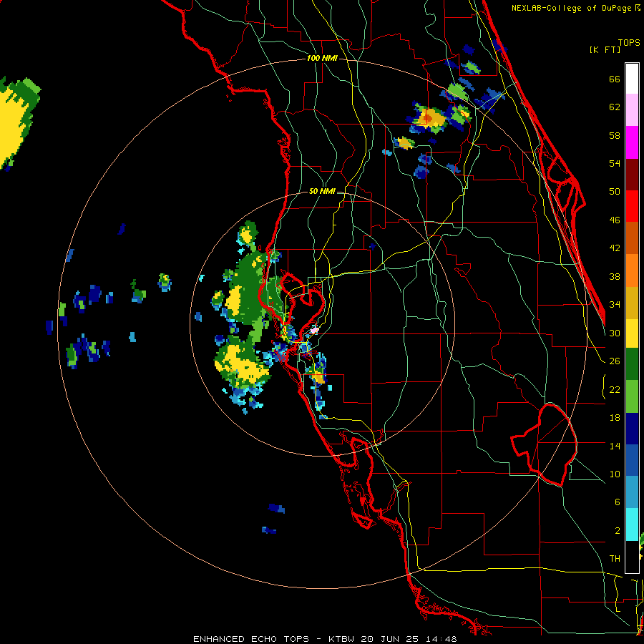This screenshot has width=644, height=644.
Task: Click the light pink legend color swatch
Action: coord(632,110)
